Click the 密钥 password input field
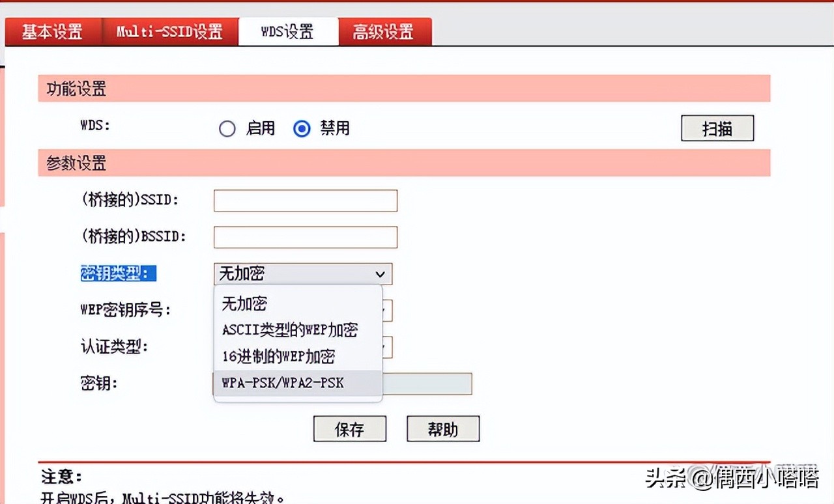834x504 pixels. 427,384
